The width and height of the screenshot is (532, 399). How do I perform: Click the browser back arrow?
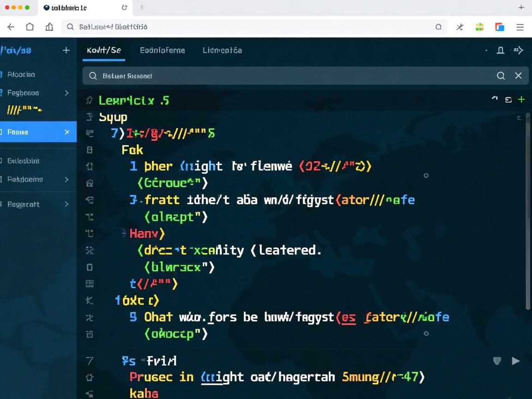click(x=11, y=27)
